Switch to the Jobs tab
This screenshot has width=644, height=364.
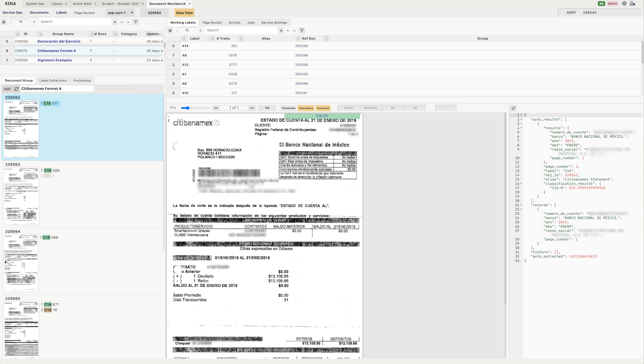(251, 23)
